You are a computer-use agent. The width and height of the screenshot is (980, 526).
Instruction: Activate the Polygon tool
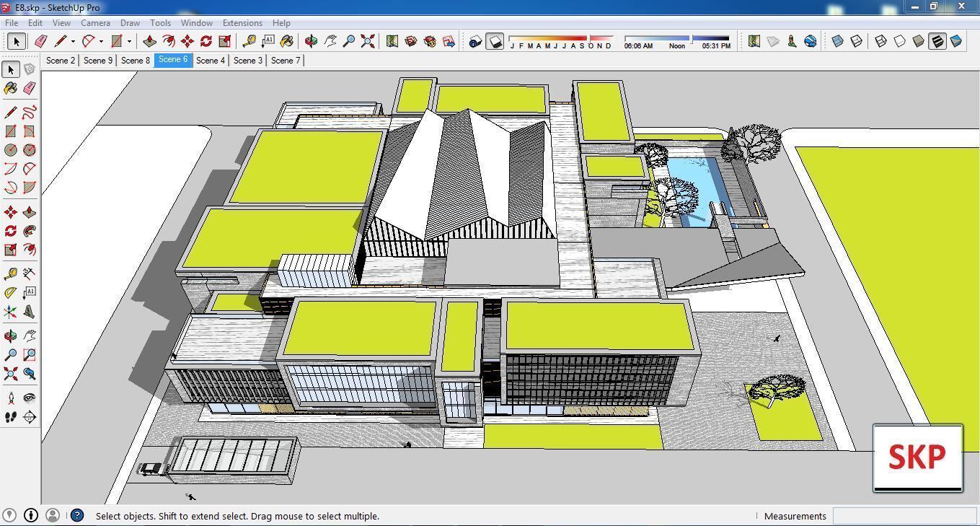point(30,150)
